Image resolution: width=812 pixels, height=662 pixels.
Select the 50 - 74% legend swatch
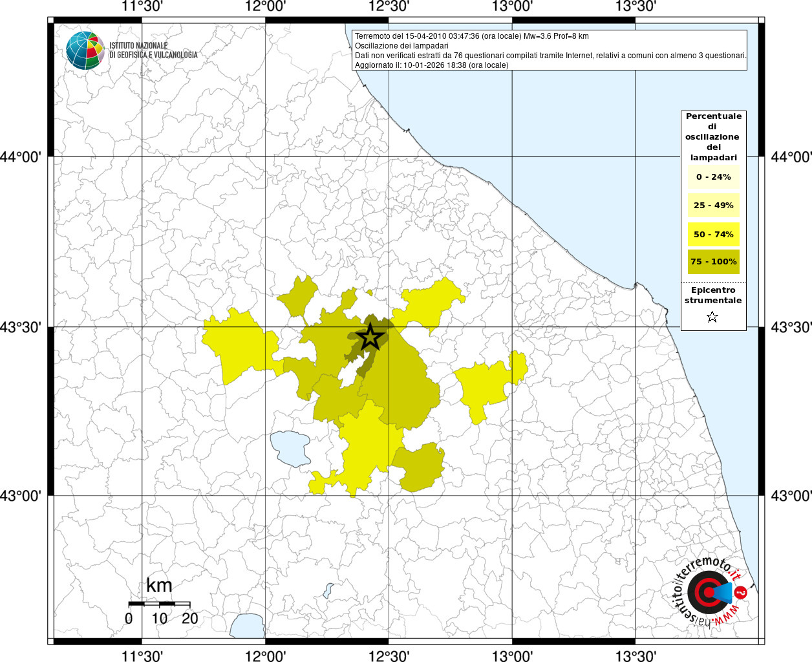713,234
